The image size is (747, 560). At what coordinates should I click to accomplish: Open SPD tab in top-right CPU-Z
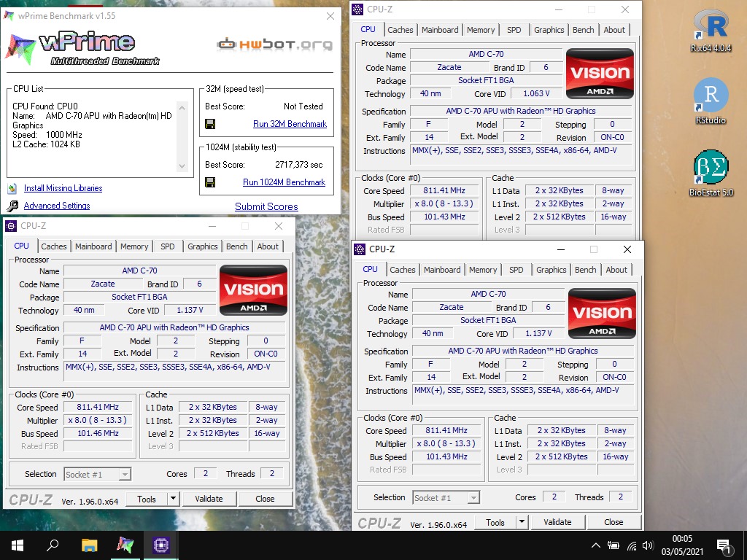pyautogui.click(x=514, y=29)
